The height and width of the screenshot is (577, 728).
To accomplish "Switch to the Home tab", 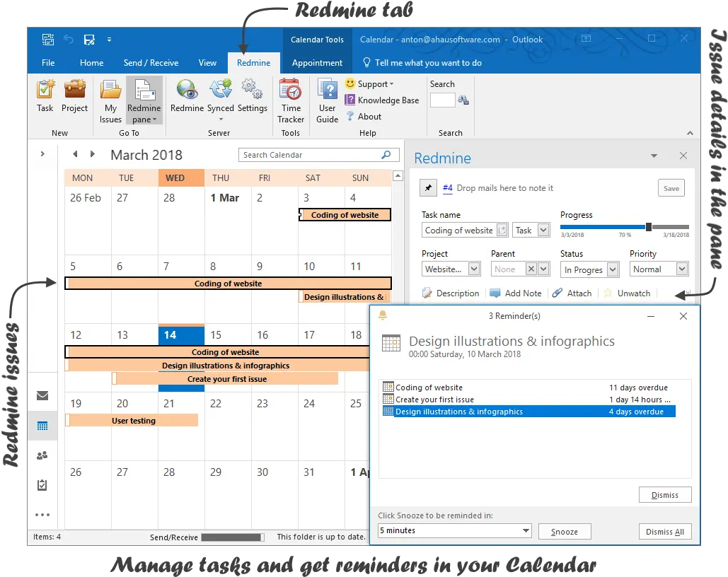I will click(x=91, y=63).
